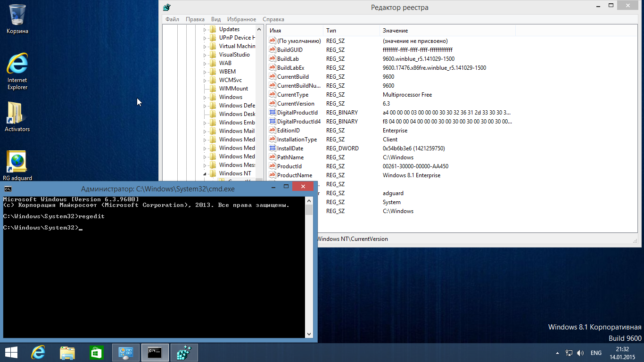This screenshot has height=362, width=644.
Task: Click the cmd.exe window system menu icon
Action: point(8,189)
